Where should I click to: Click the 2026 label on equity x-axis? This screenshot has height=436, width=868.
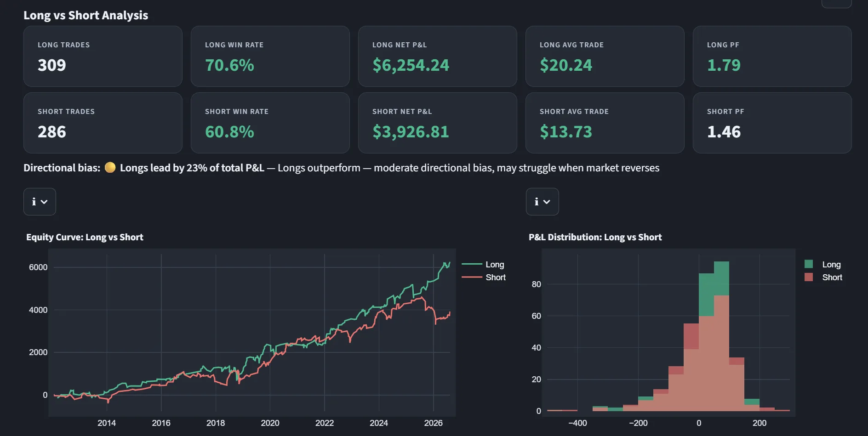[433, 423]
